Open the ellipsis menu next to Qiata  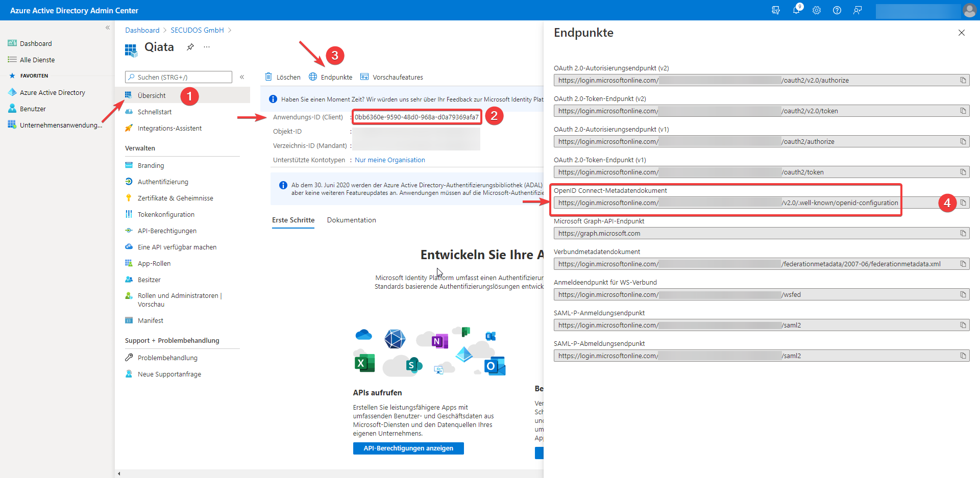[x=206, y=46]
